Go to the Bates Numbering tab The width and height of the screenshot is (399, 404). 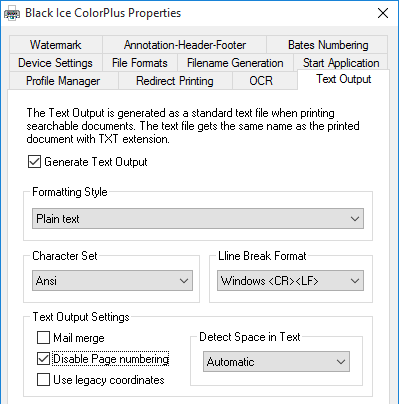pos(328,45)
